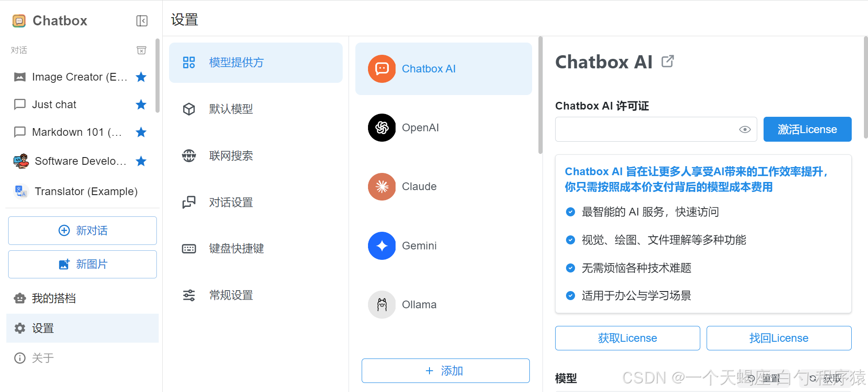Click the Claude starburst logo
Screen dimensions: 868x392
coord(382,186)
